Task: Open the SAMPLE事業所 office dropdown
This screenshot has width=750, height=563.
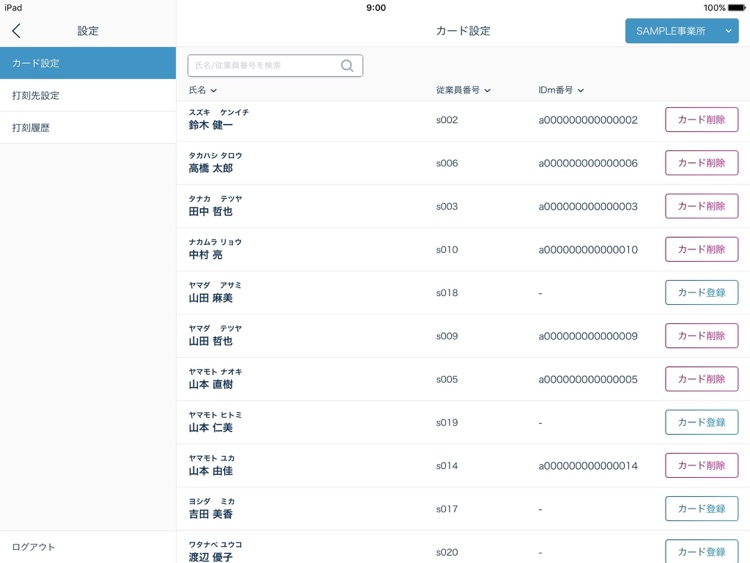Action: point(682,31)
